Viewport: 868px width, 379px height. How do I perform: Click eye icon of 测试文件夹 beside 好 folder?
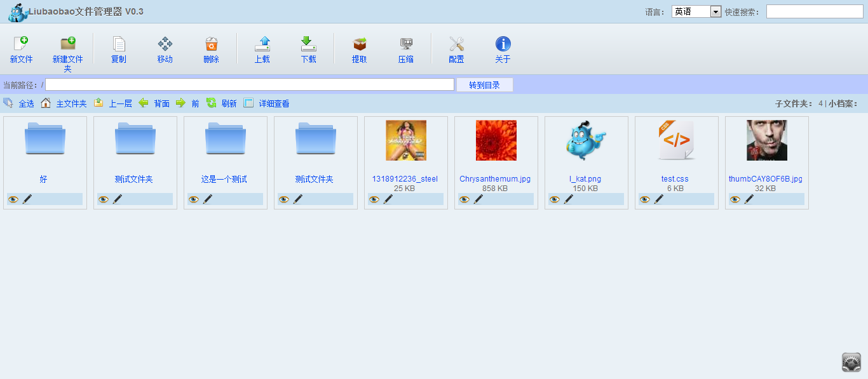(104, 199)
